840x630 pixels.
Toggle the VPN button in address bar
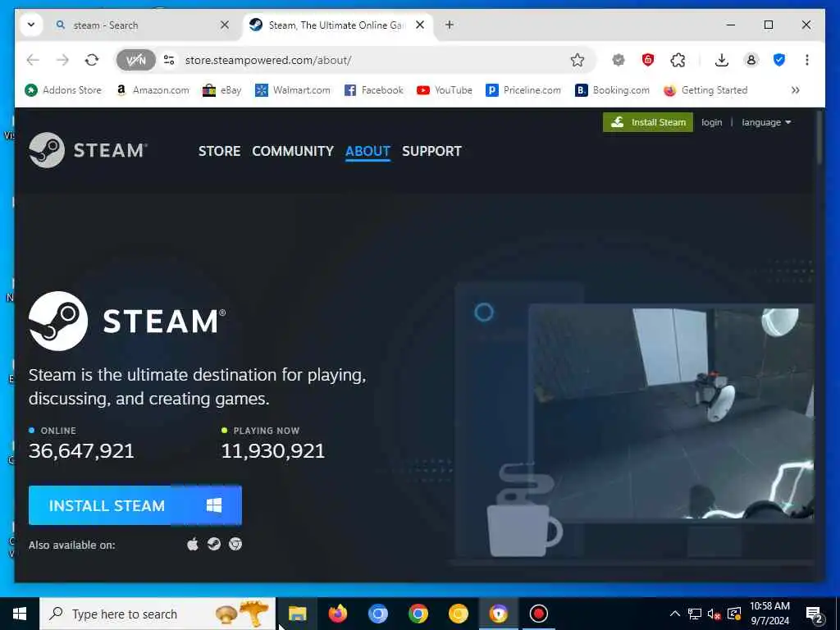click(136, 60)
